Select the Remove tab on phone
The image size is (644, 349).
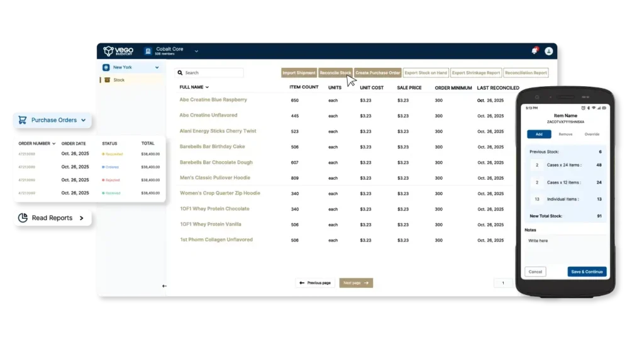[x=565, y=135]
